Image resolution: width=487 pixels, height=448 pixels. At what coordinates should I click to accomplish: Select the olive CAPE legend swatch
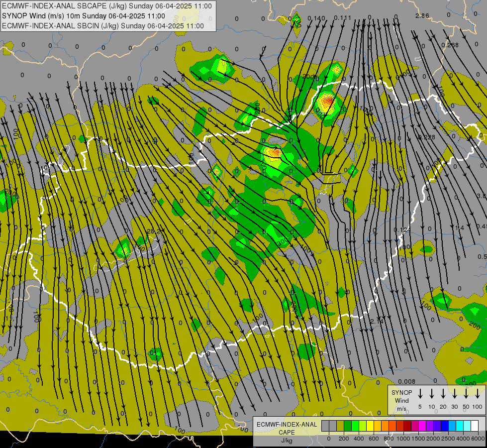pos(340,426)
